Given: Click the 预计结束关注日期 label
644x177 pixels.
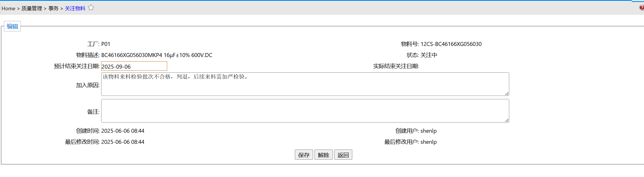Looking at the screenshot, I should (77, 66).
